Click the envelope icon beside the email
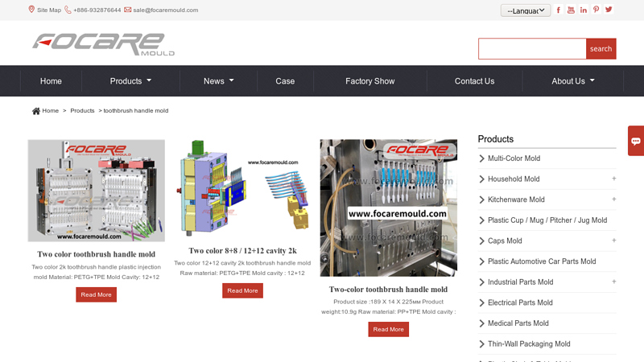The image size is (644, 362). click(x=128, y=10)
